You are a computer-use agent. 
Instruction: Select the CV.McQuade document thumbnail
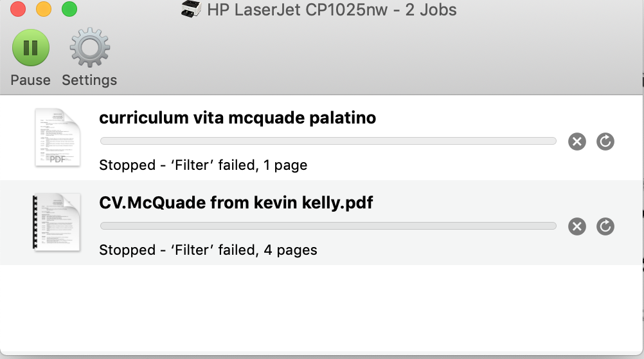(x=57, y=222)
